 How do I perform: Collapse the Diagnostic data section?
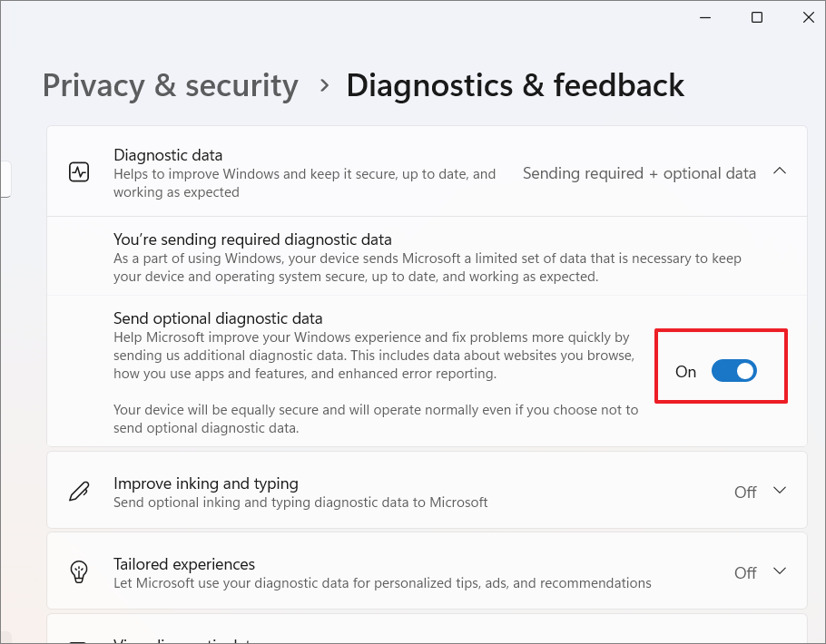click(779, 171)
